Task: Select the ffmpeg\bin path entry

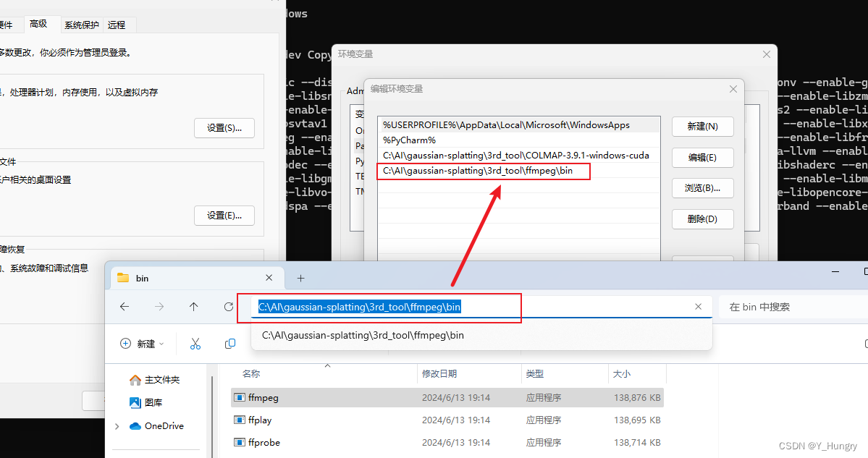Action: click(x=518, y=170)
